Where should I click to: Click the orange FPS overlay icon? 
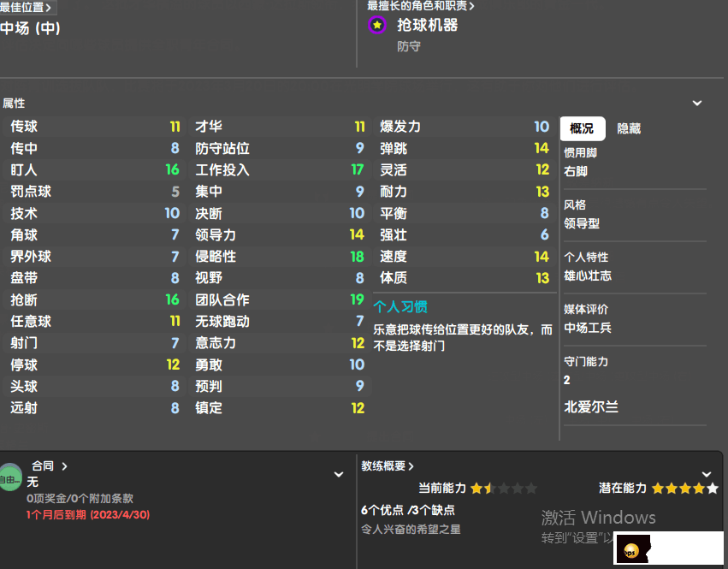(x=632, y=551)
